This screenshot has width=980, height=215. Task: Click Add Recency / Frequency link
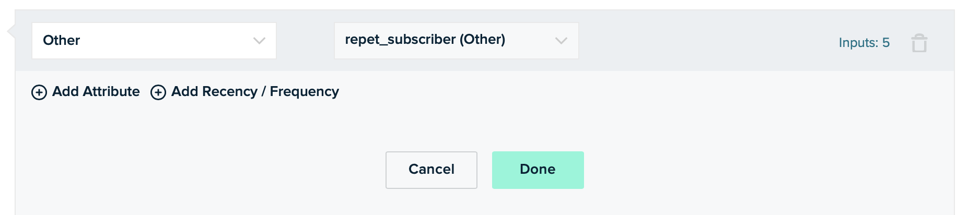point(245,92)
